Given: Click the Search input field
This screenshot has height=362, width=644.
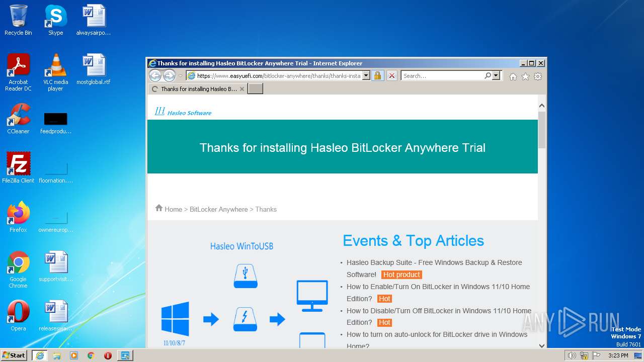Looking at the screenshot, I should 442,76.
